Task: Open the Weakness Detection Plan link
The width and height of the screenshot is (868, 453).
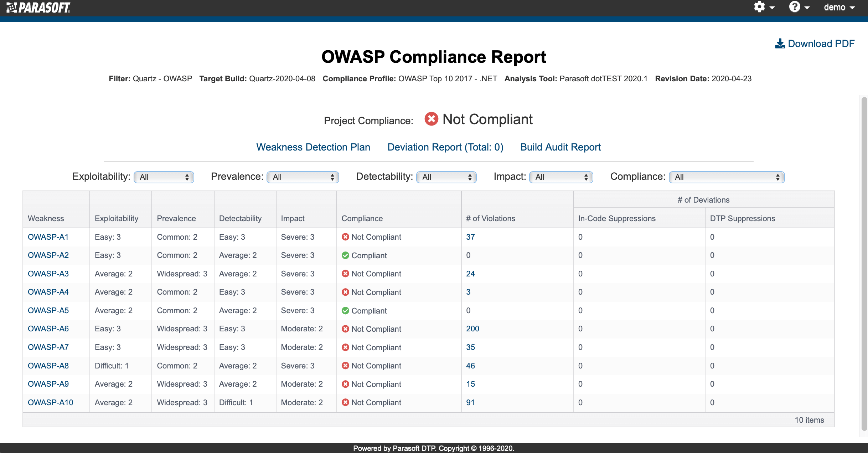Action: [313, 147]
